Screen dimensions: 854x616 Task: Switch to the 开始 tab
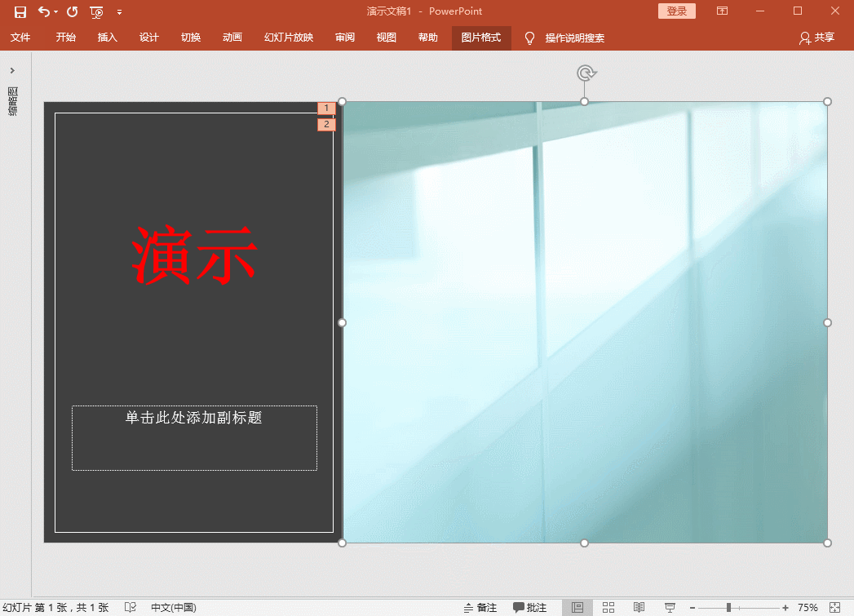point(65,38)
